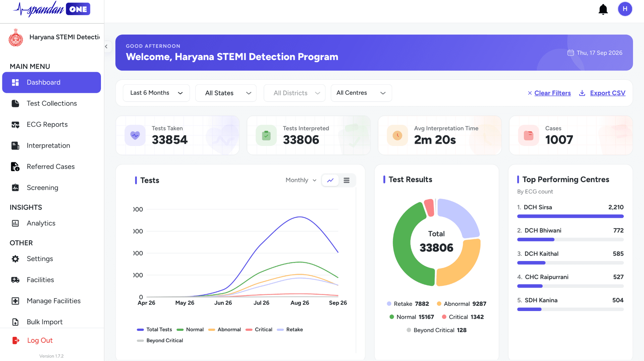Click the Bulk Import file icon
644x361 pixels.
tap(15, 322)
